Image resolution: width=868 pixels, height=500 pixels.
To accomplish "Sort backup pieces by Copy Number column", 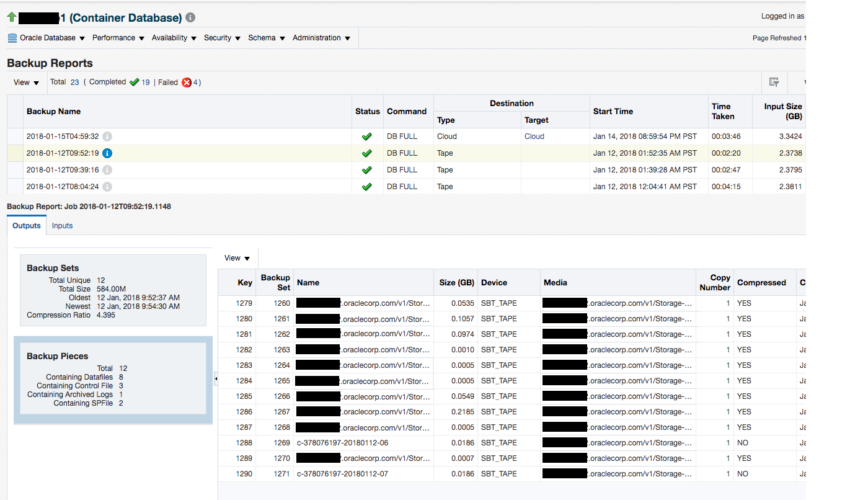I will click(715, 283).
